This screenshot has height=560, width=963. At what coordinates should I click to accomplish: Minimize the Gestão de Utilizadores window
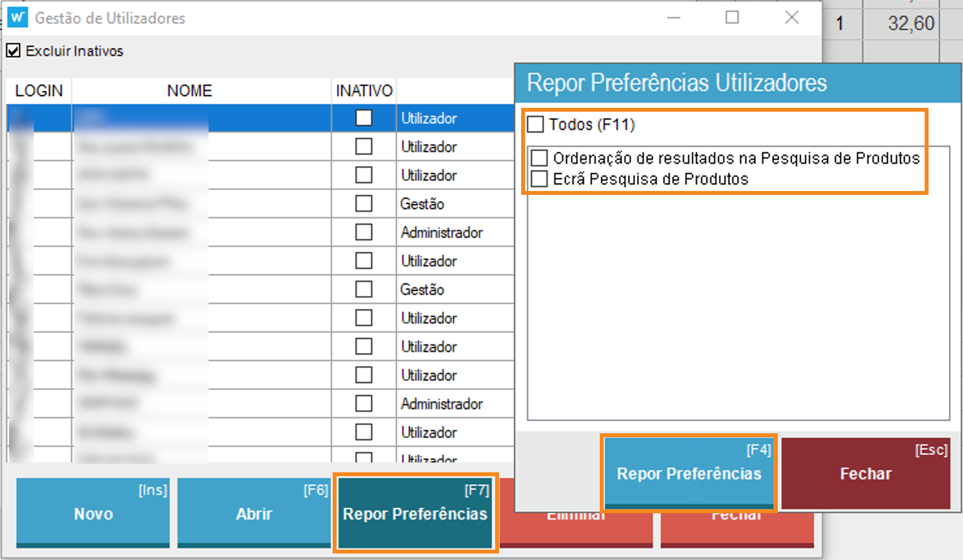pos(674,18)
